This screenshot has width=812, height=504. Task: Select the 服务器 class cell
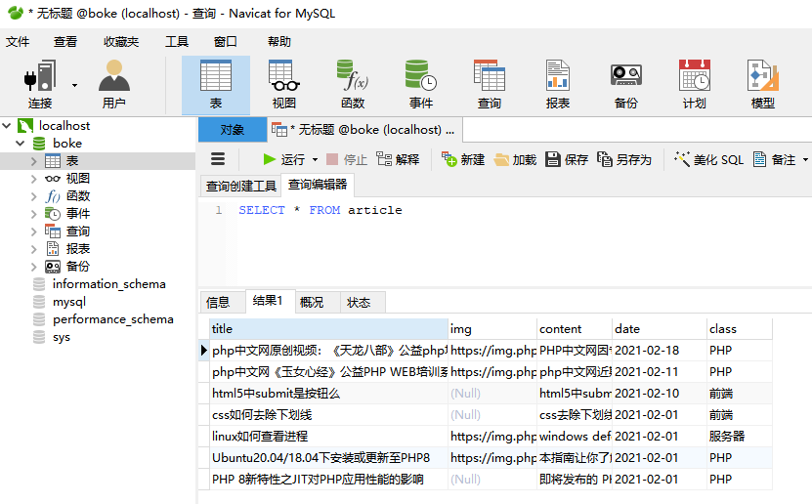[740, 437]
